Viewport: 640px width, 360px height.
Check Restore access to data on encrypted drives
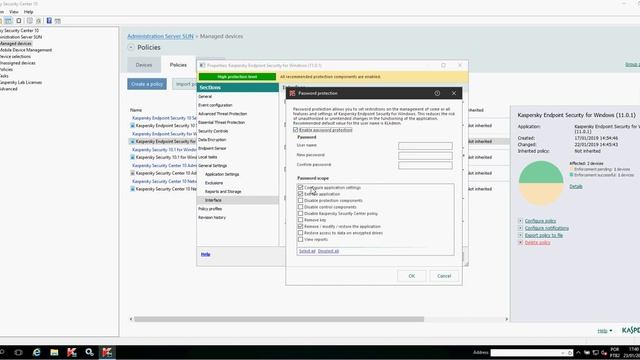[300, 233]
